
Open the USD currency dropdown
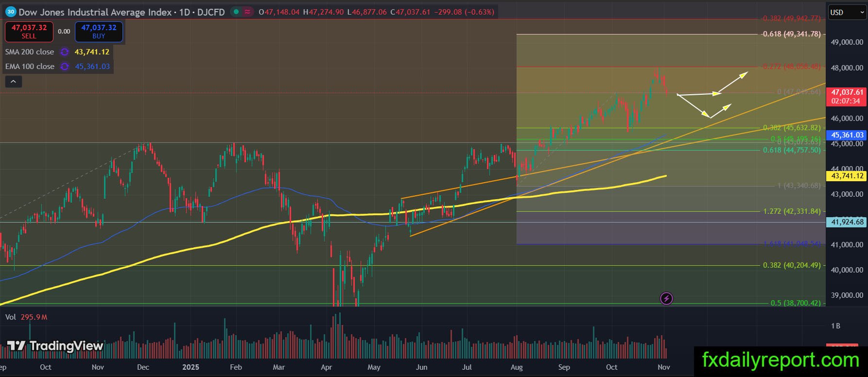847,12
